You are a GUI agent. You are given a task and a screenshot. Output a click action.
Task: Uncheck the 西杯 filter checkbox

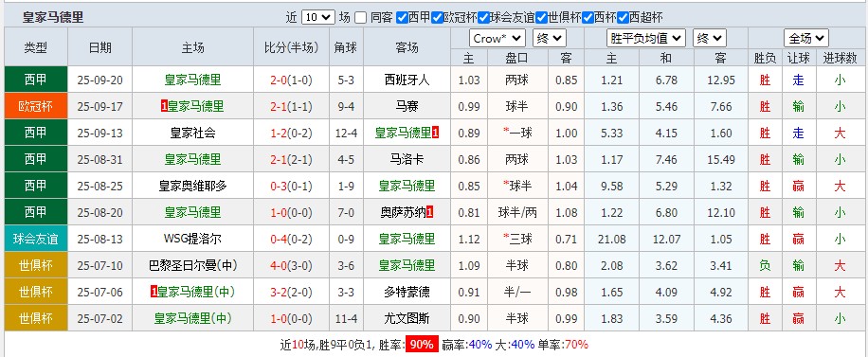tap(588, 18)
